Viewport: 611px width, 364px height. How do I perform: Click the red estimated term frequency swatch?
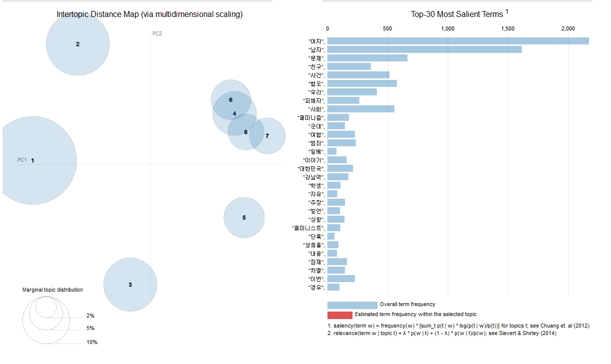click(340, 315)
